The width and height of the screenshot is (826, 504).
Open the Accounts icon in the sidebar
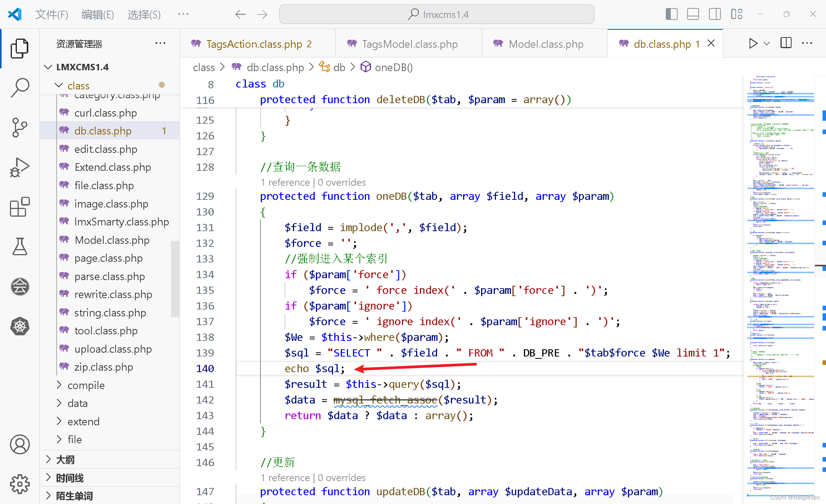pos(20,444)
